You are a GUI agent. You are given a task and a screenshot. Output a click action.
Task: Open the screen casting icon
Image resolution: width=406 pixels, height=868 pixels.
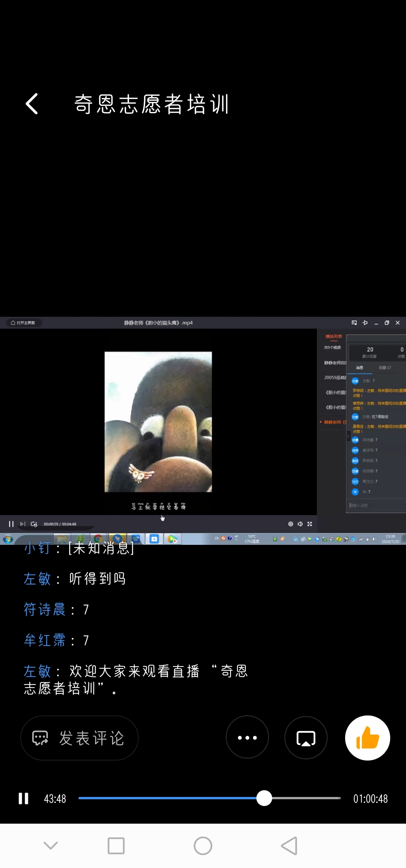click(x=306, y=738)
